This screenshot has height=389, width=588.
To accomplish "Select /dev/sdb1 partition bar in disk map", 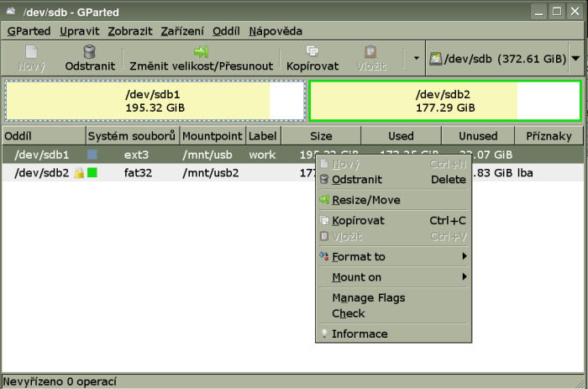I will pyautogui.click(x=154, y=101).
